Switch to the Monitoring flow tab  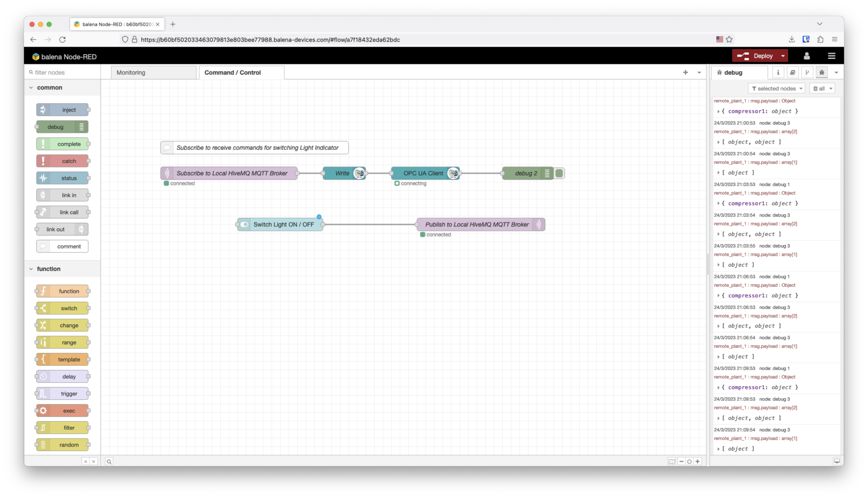pyautogui.click(x=131, y=72)
